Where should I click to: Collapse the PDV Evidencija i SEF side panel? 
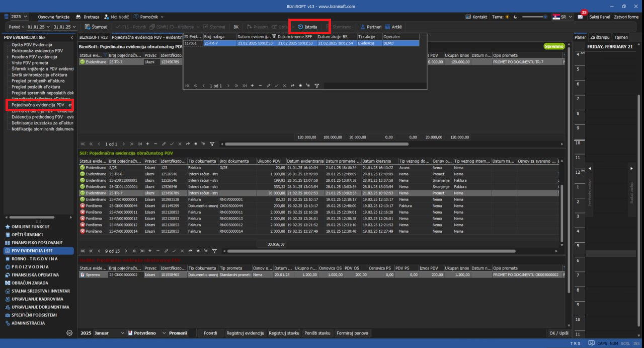(x=71, y=37)
